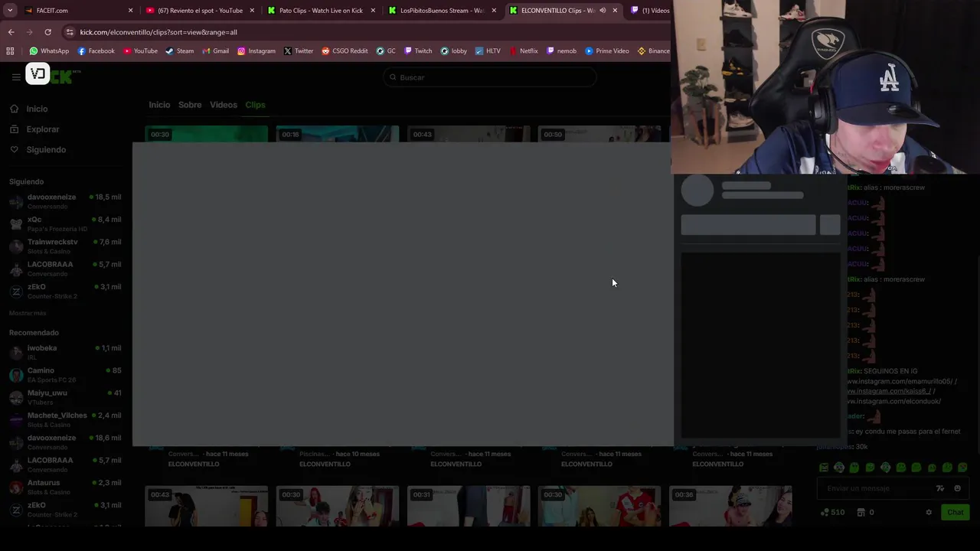The width and height of the screenshot is (980, 551).
Task: Switch to the Videos Twitch tab
Action: coord(651,10)
